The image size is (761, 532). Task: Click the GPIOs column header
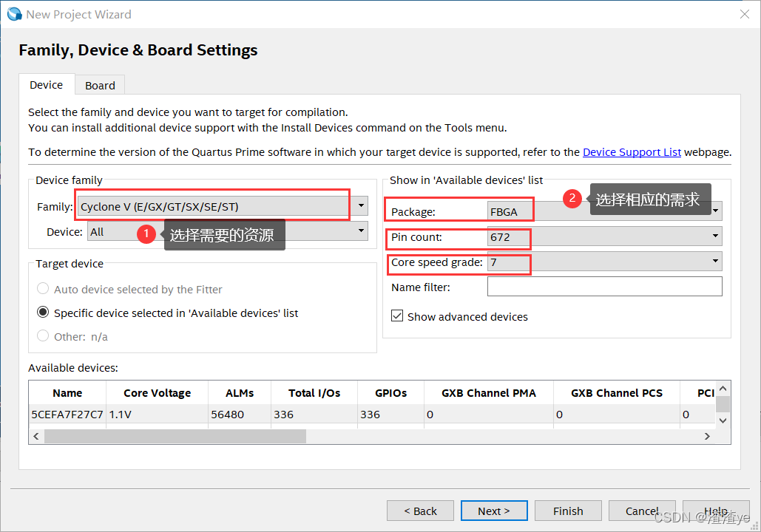tap(390, 393)
